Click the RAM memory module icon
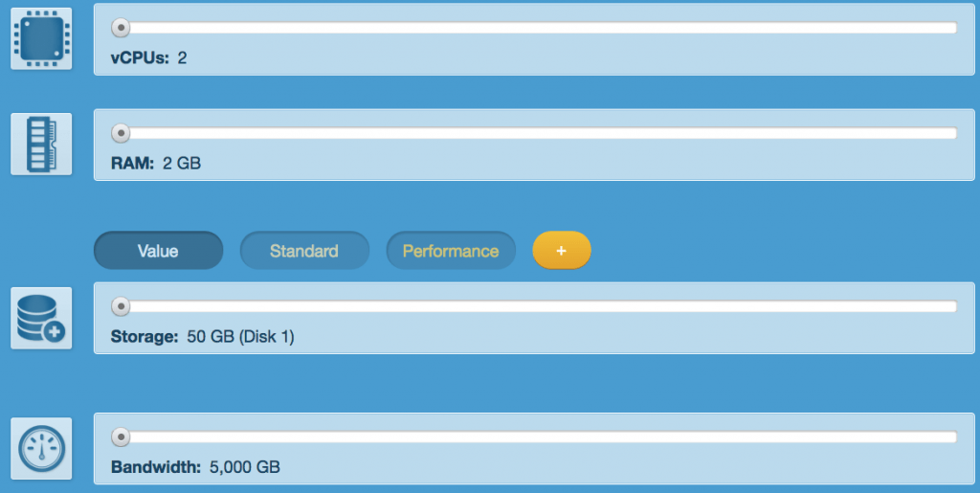This screenshot has height=493, width=980. 41,145
